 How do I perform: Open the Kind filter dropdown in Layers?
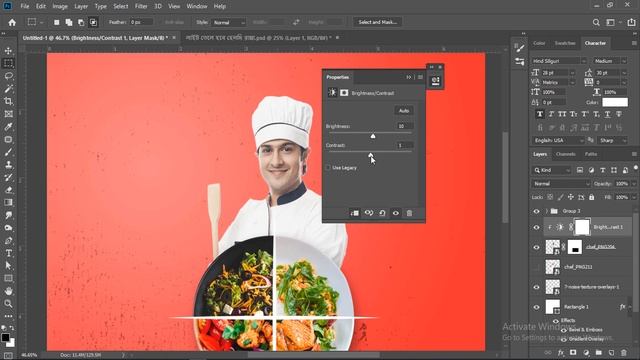[x=552, y=170]
